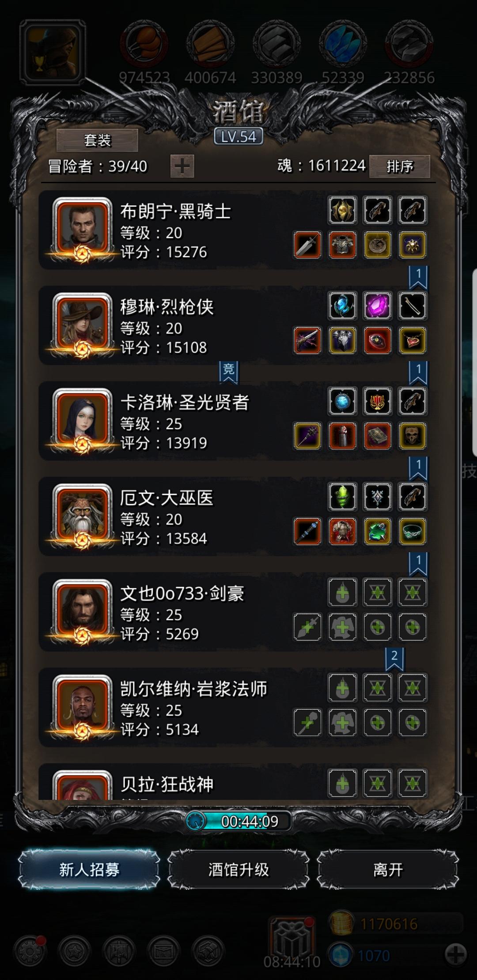Add weapon to 文也0o733·剑豪 empty slot
Viewport: 477px width, 980px height.
pyautogui.click(x=307, y=627)
